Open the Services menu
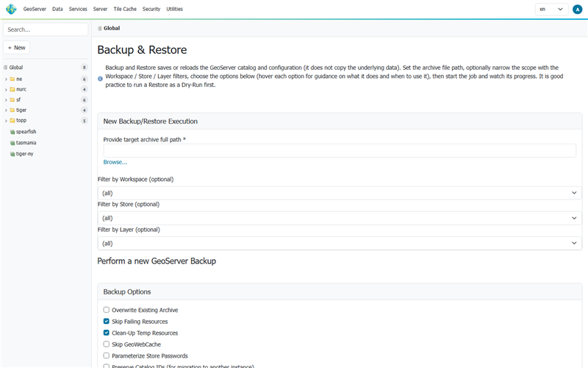Screen dimensions: 588x368 point(78,9)
